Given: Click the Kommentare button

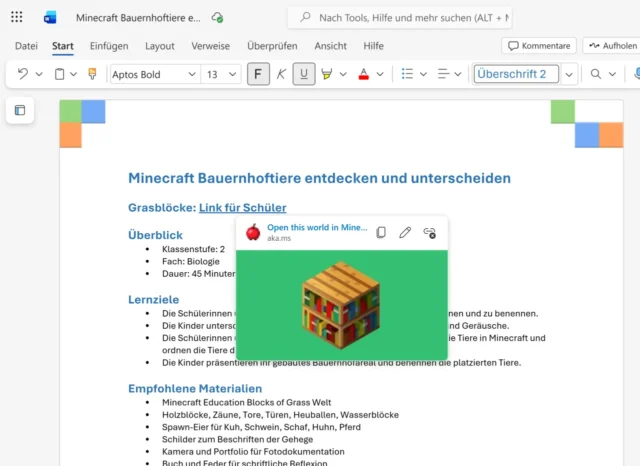Looking at the screenshot, I should [539, 46].
